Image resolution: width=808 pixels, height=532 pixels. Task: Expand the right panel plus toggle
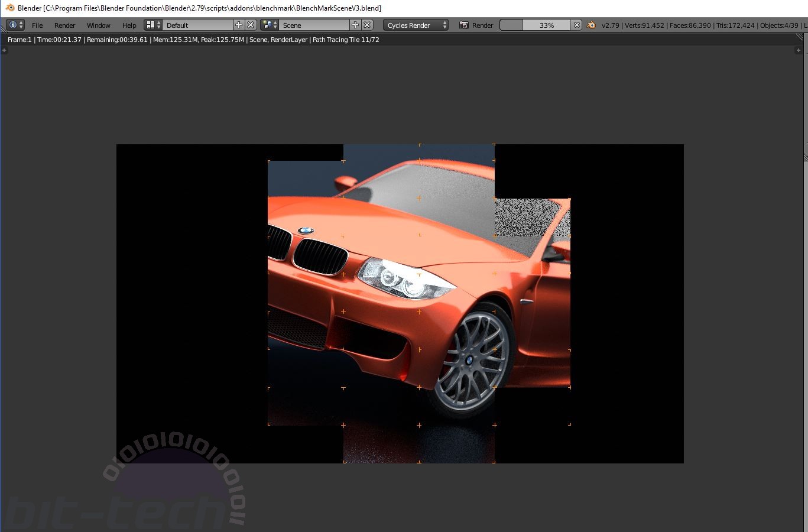(799, 50)
